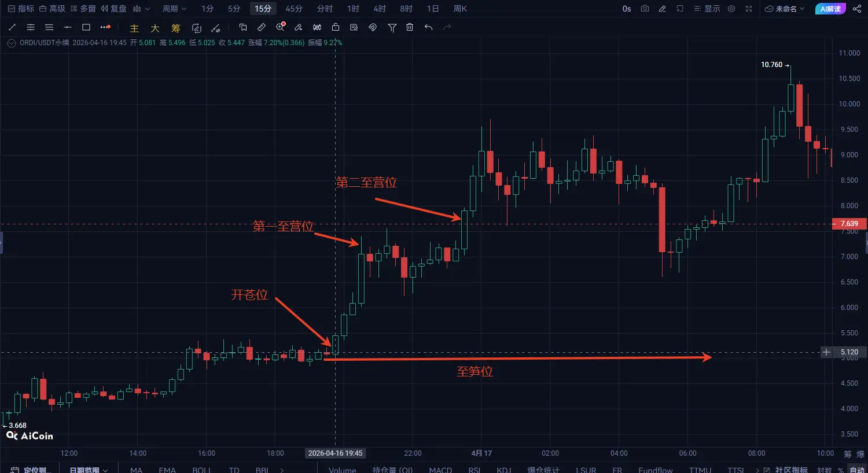Click the 7.639 price label on axis

(849, 224)
